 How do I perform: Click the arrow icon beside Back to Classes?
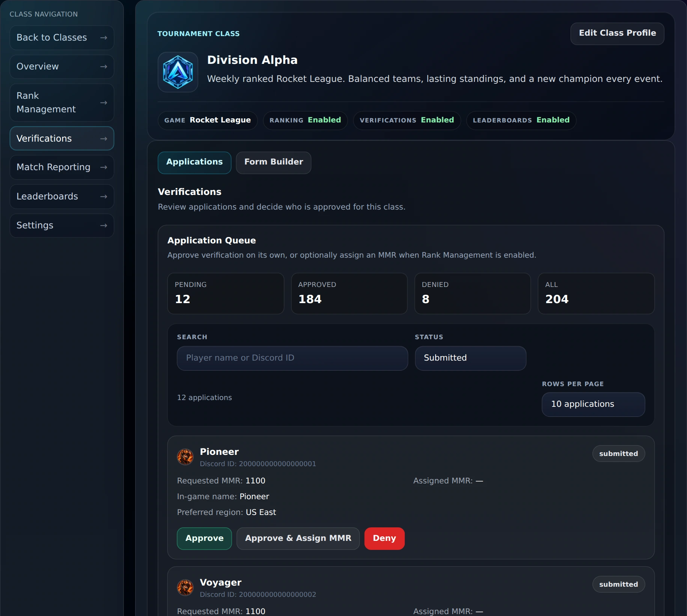coord(104,38)
